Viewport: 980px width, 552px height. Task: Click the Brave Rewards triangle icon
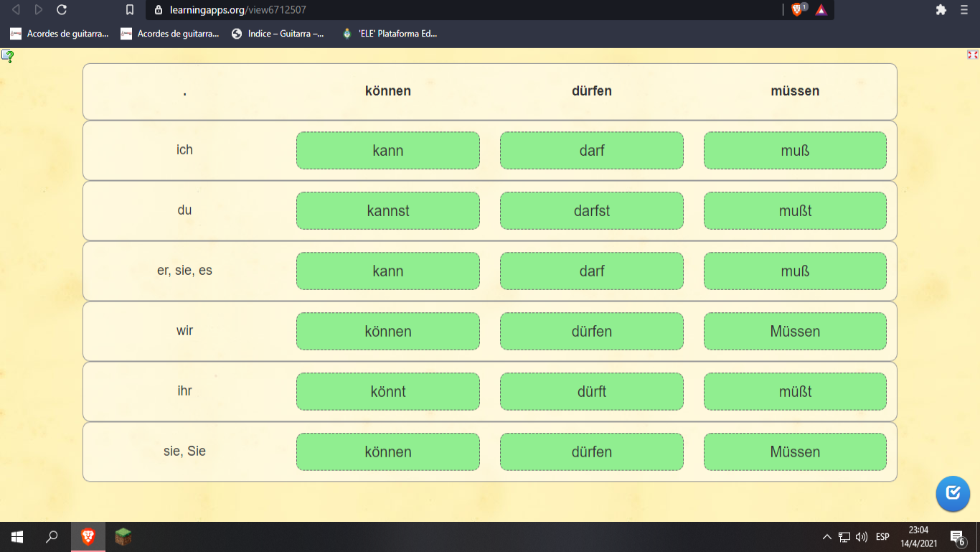coord(821,10)
